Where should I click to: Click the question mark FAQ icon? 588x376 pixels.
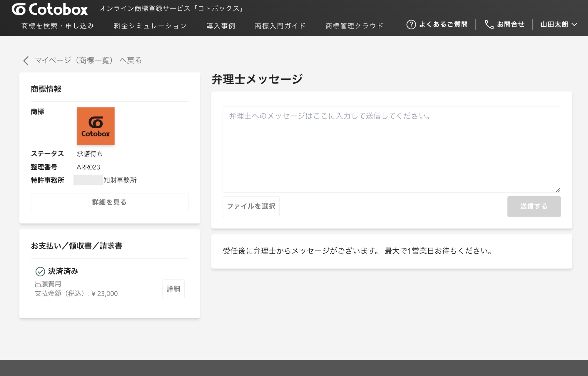click(411, 24)
